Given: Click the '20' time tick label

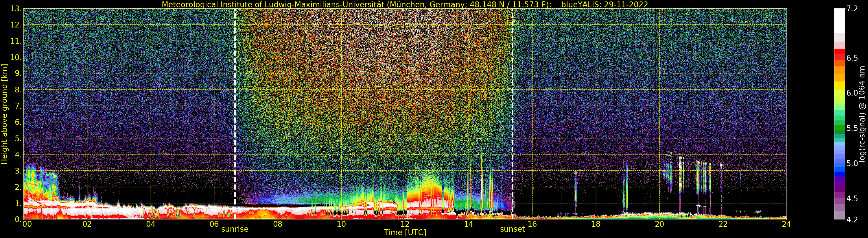Looking at the screenshot, I should (x=659, y=224).
